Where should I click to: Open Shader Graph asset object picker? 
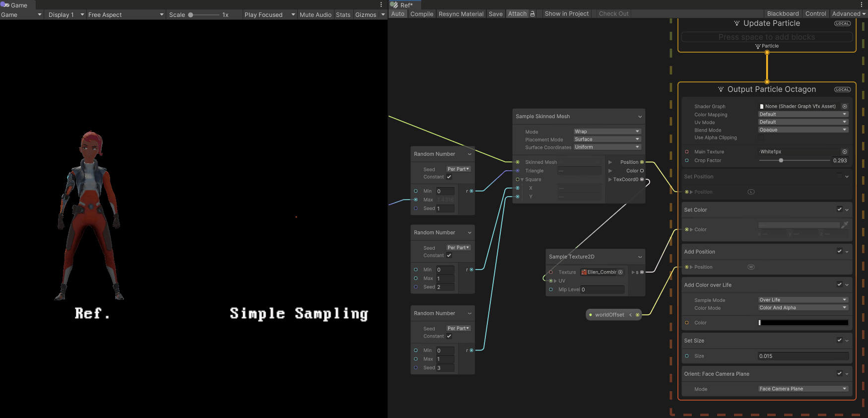(x=845, y=106)
